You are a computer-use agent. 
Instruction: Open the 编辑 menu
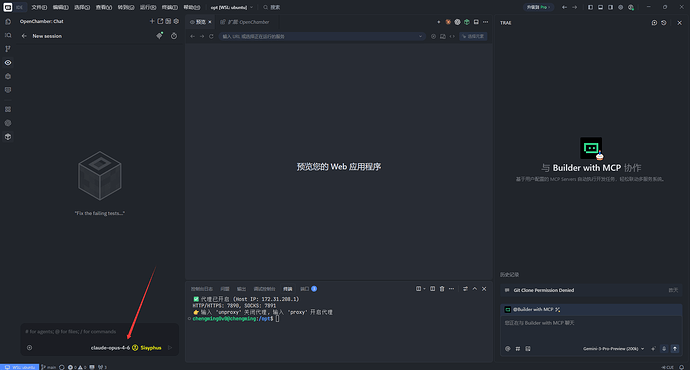click(61, 7)
